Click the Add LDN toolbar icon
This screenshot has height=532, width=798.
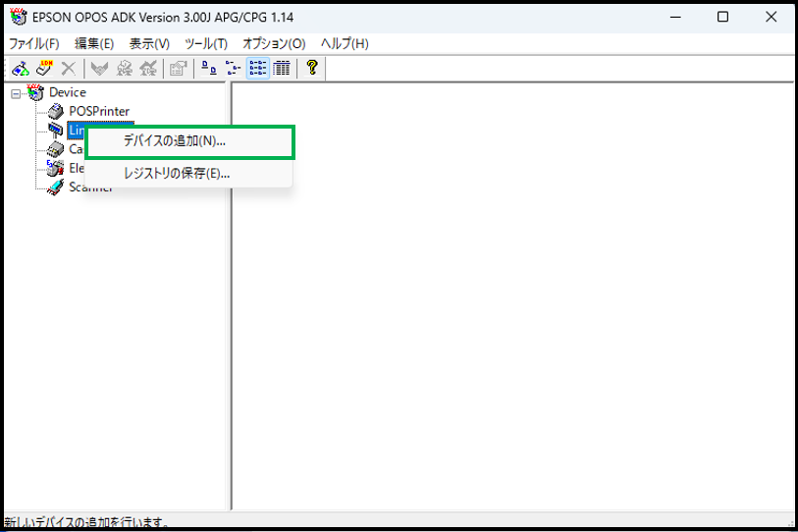click(44, 68)
